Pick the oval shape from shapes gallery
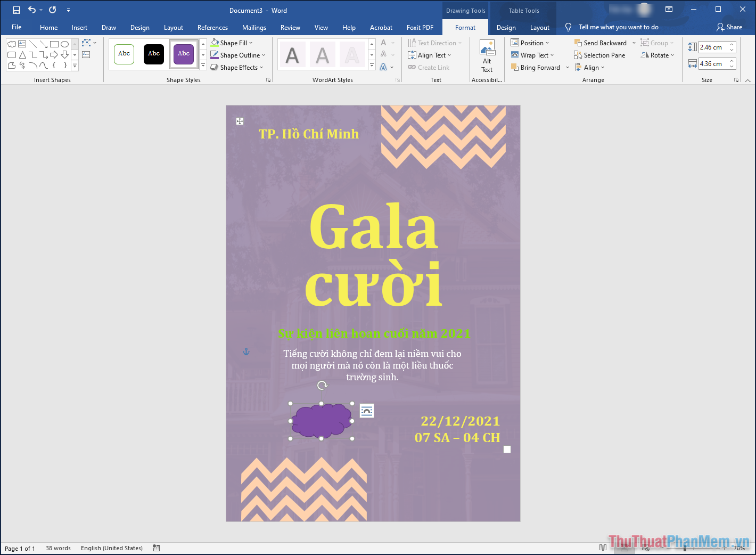This screenshot has width=756, height=555. click(64, 44)
